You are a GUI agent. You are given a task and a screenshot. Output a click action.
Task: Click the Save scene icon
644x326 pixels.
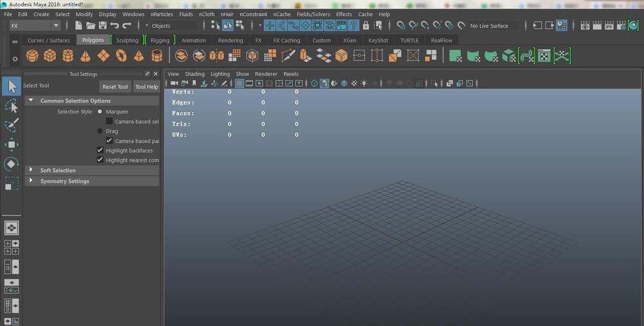[102, 26]
